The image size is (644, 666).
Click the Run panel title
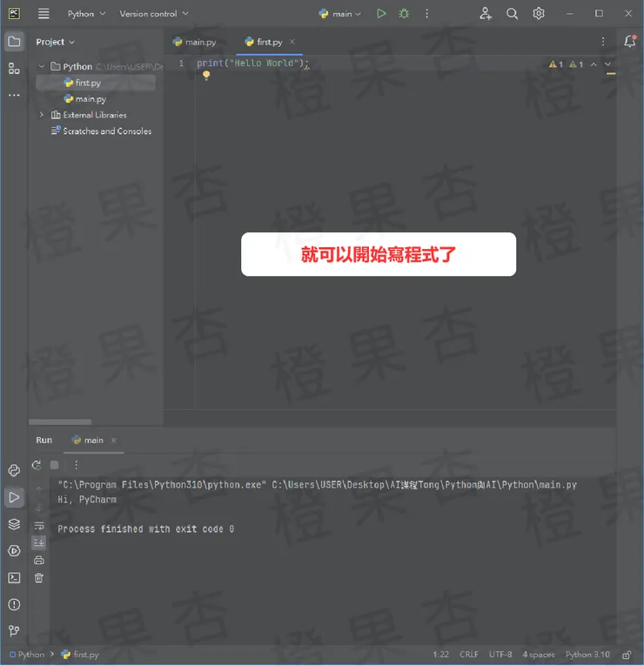[x=44, y=440]
